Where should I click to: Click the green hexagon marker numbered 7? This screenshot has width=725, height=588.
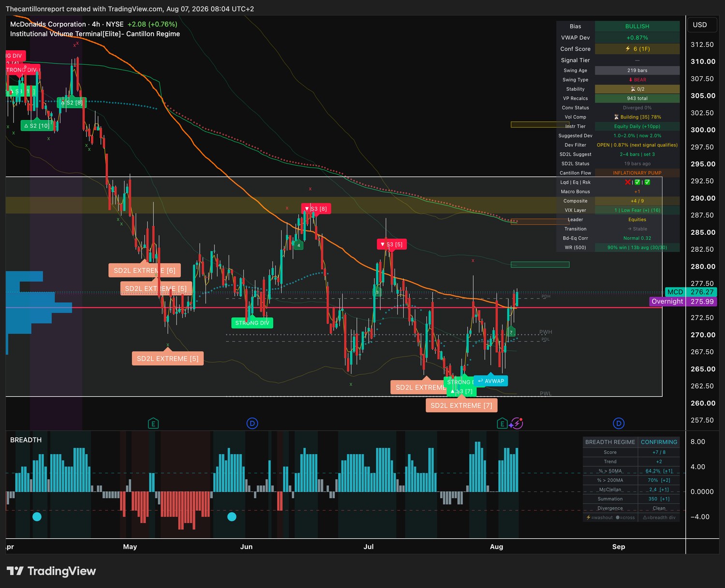point(511,332)
